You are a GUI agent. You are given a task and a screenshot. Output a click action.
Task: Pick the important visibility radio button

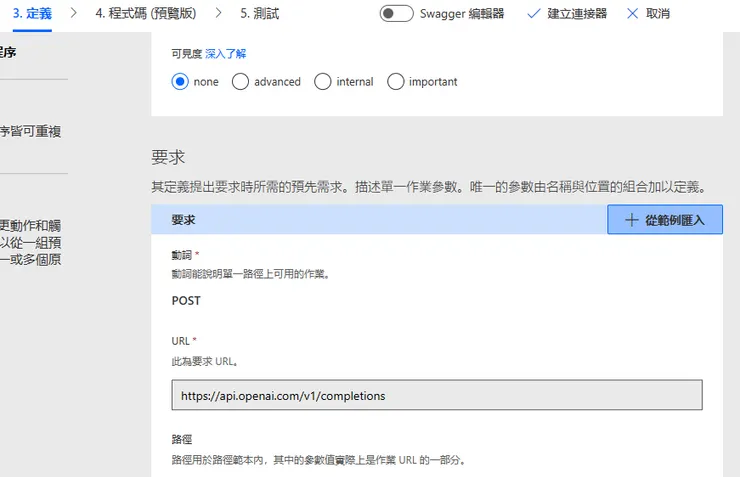395,82
